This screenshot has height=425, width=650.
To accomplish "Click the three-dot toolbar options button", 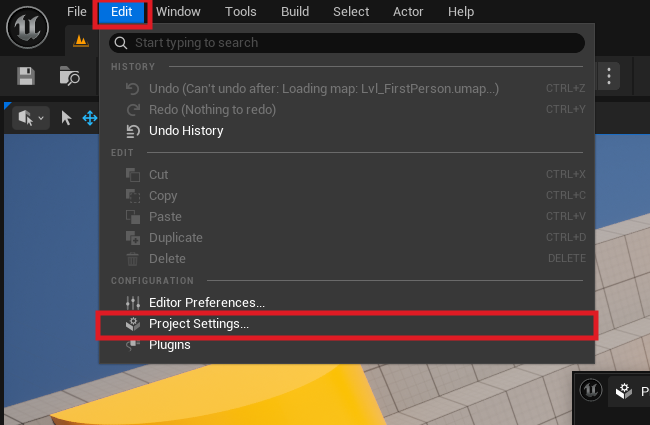I will pyautogui.click(x=609, y=76).
